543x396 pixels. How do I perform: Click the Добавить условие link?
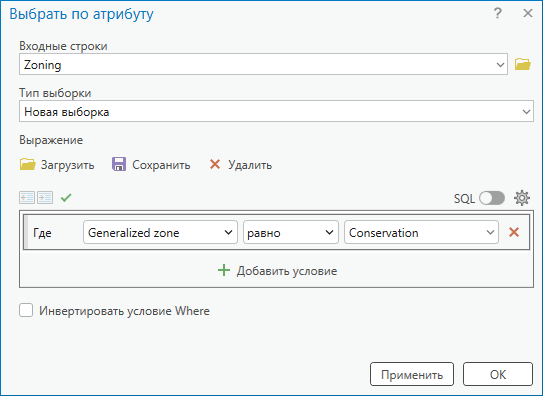point(287,271)
